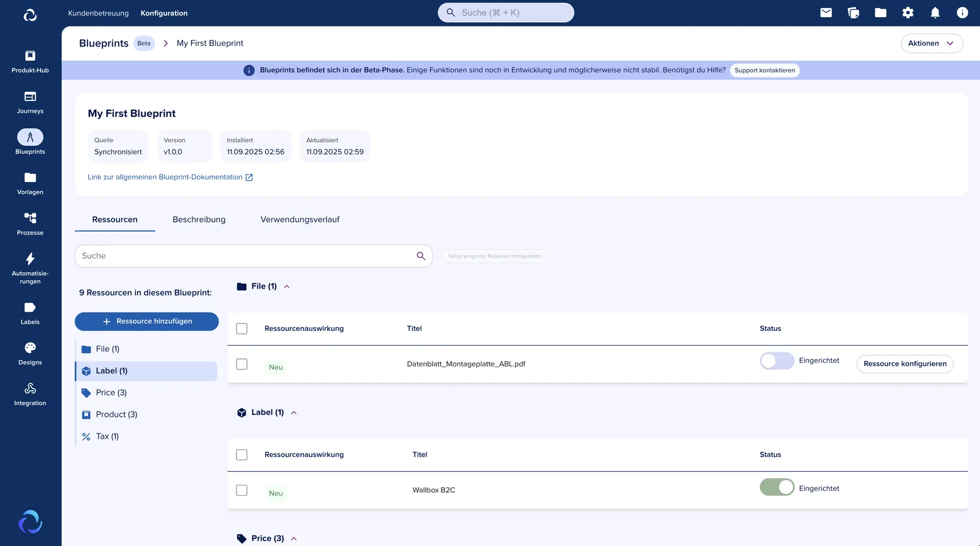Viewport: 980px width, 546px height.
Task: Go to Blueprints breadcrumb
Action: tap(104, 44)
